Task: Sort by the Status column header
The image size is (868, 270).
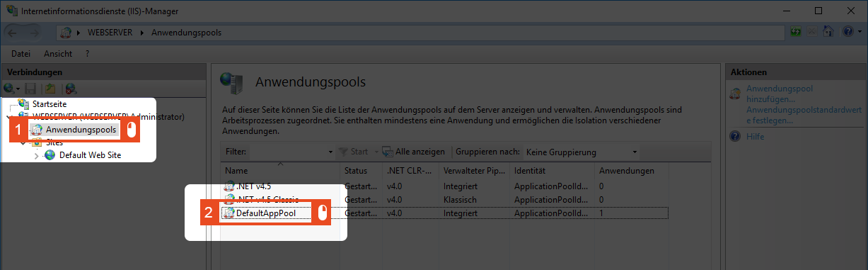Action: 361,171
